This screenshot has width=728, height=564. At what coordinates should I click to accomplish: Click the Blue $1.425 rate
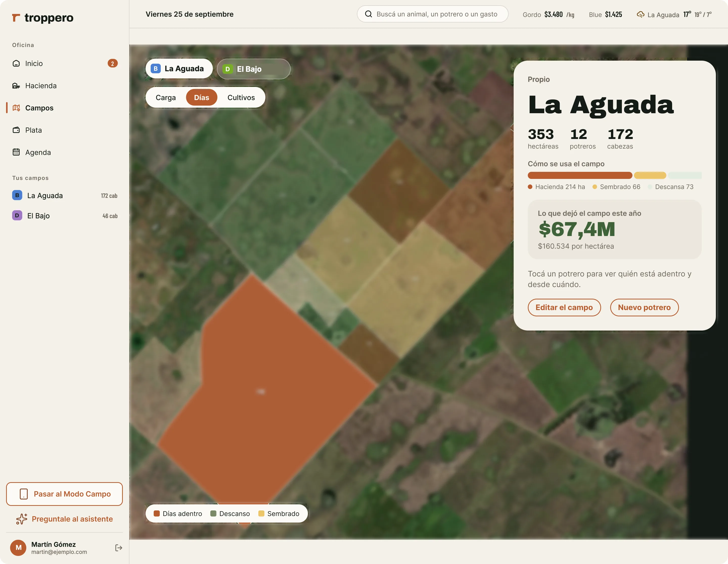coord(605,14)
